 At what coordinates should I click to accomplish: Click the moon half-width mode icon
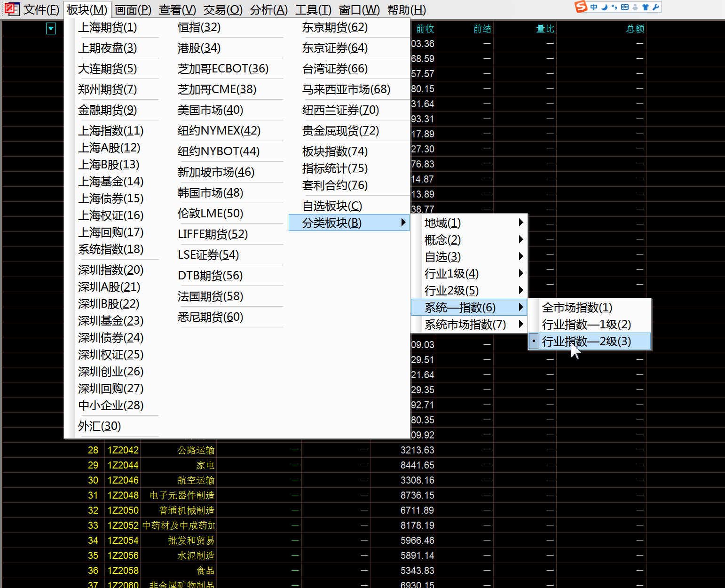[x=605, y=7]
